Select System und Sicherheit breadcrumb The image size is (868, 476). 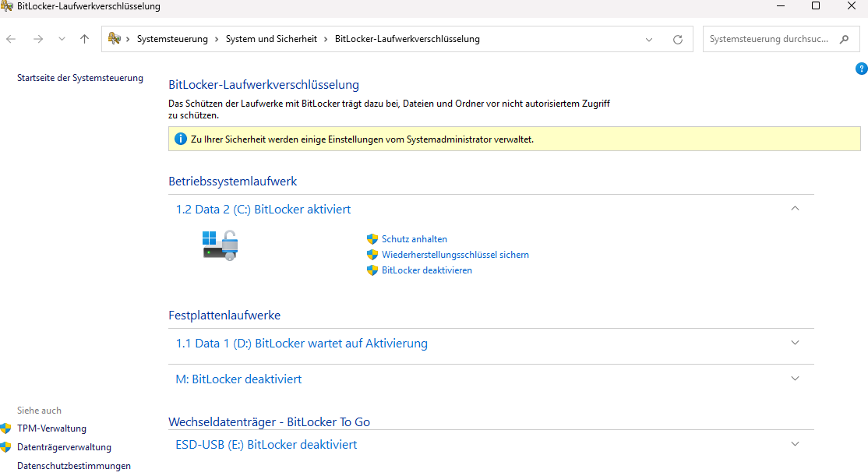(271, 39)
